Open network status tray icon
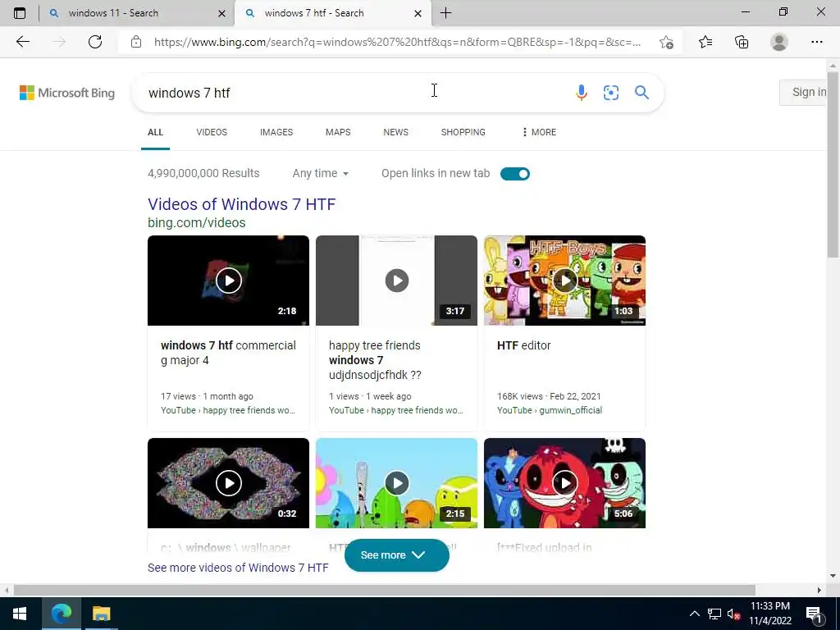840x630 pixels. click(714, 614)
